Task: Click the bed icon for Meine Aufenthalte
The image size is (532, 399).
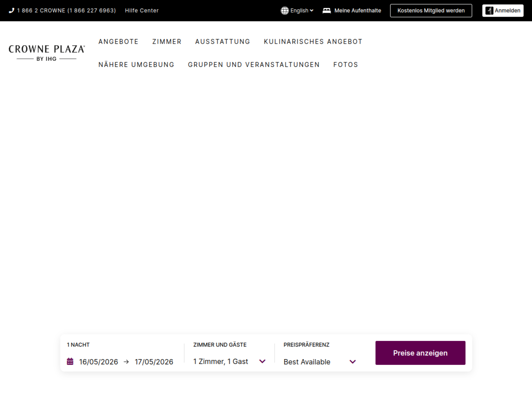Action: [326, 11]
